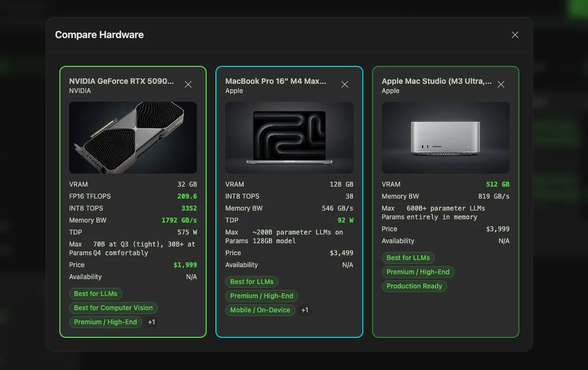This screenshot has width=588, height=370.
Task: Open the MacBook Pro product image
Action: [289, 137]
